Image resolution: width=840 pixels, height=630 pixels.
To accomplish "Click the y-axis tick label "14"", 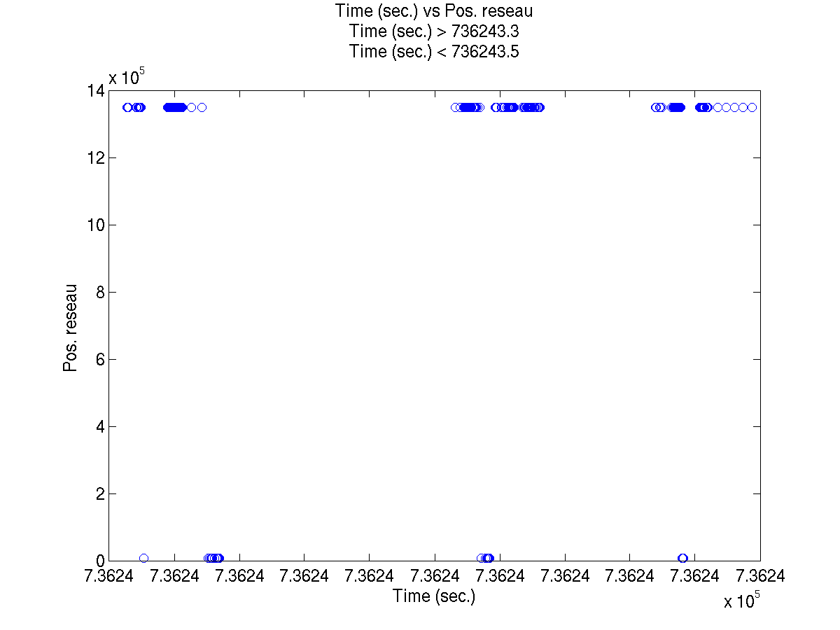I will click(96, 91).
